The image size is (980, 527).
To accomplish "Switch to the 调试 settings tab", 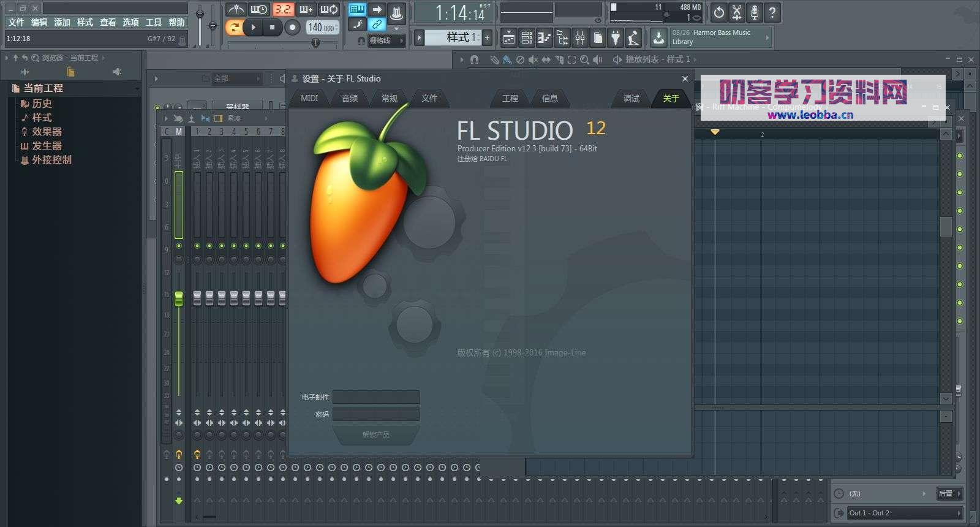I will 631,98.
